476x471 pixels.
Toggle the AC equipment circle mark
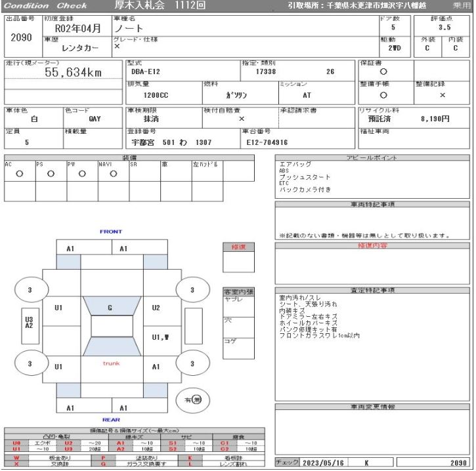[x=20, y=174]
